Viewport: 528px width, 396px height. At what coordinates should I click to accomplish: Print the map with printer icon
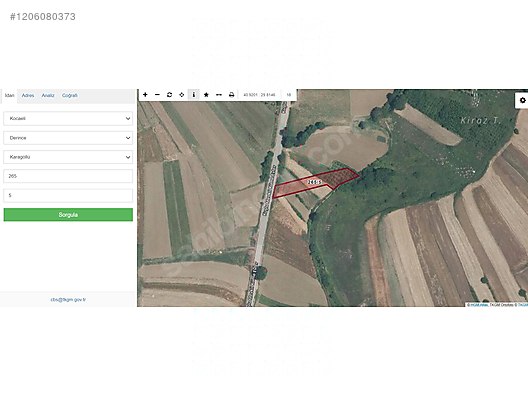coord(231,95)
